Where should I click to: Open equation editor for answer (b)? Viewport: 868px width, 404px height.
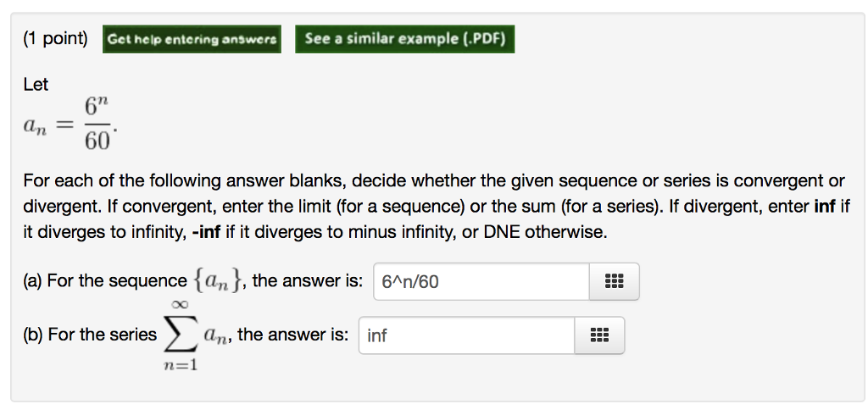click(x=599, y=335)
